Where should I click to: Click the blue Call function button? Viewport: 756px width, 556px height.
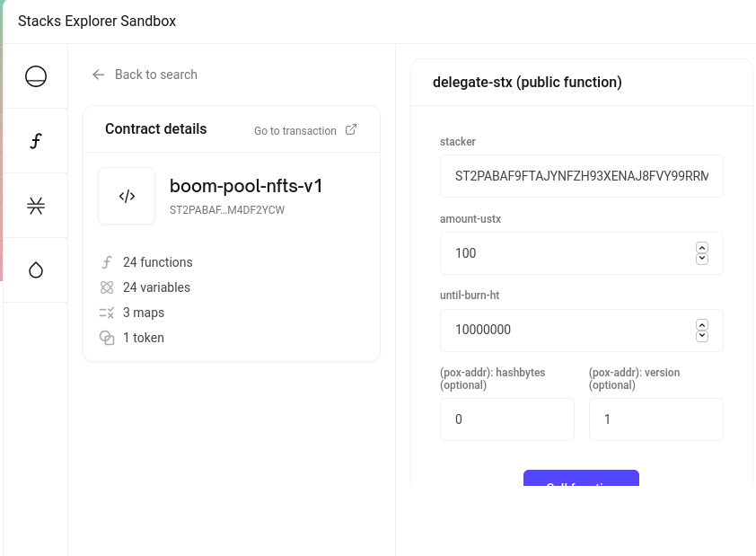[x=582, y=478]
